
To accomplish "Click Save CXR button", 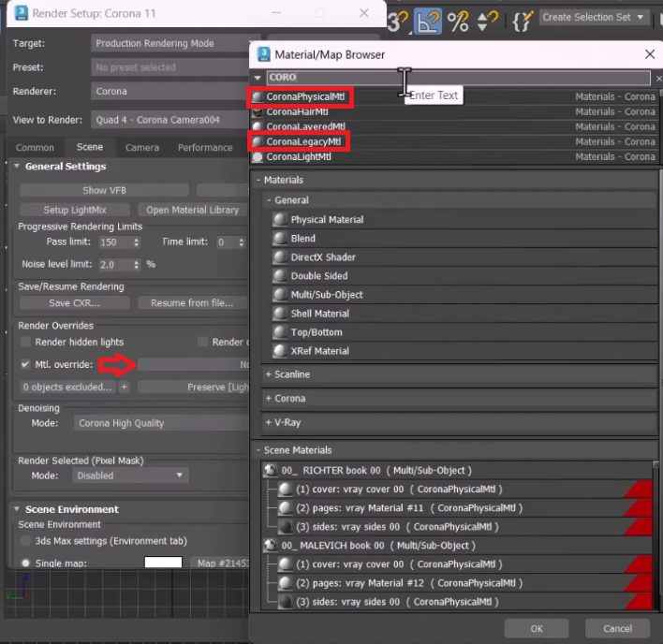I will pos(75,303).
